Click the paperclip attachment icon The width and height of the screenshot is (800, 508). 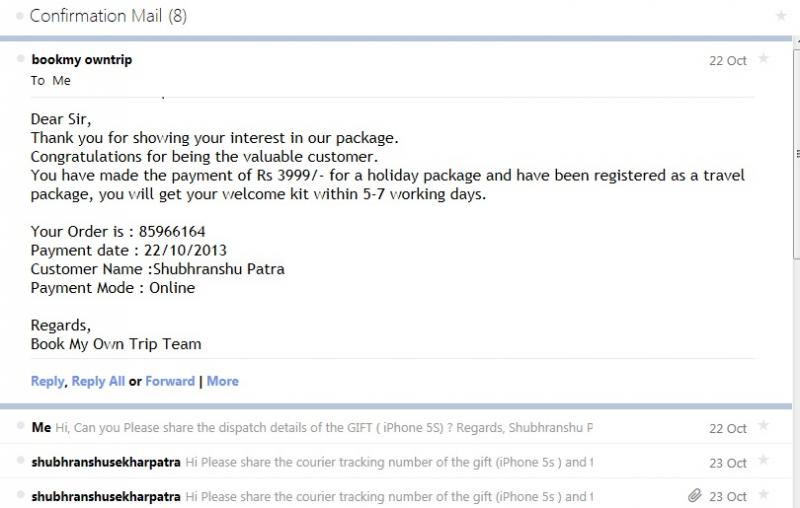point(694,495)
